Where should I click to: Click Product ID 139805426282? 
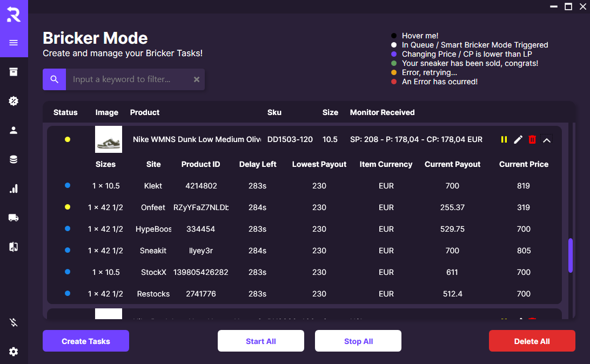(x=200, y=272)
